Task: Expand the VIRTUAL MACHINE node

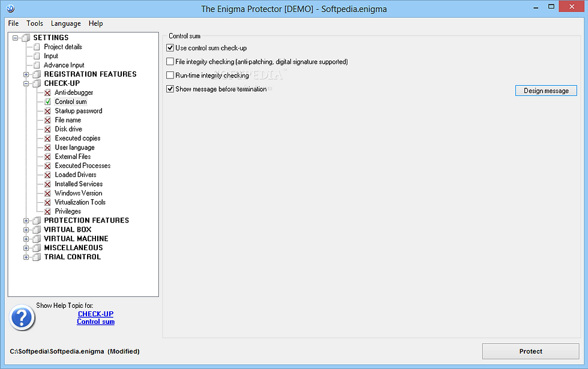Action: (26, 239)
